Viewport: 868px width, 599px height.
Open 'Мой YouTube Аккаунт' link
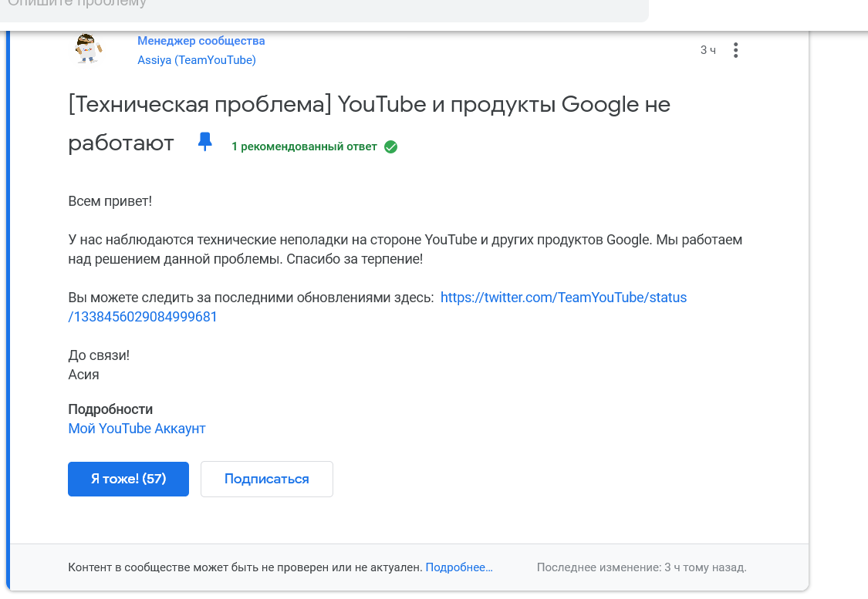137,429
